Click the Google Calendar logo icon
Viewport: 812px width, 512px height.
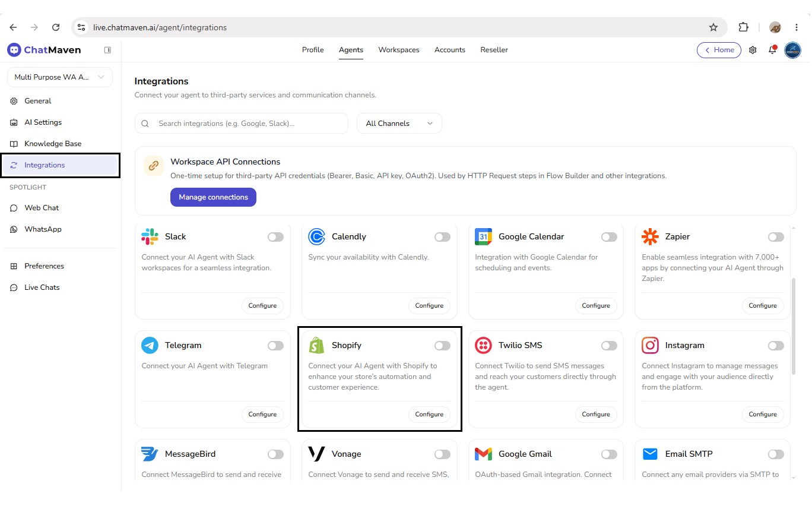pyautogui.click(x=483, y=236)
